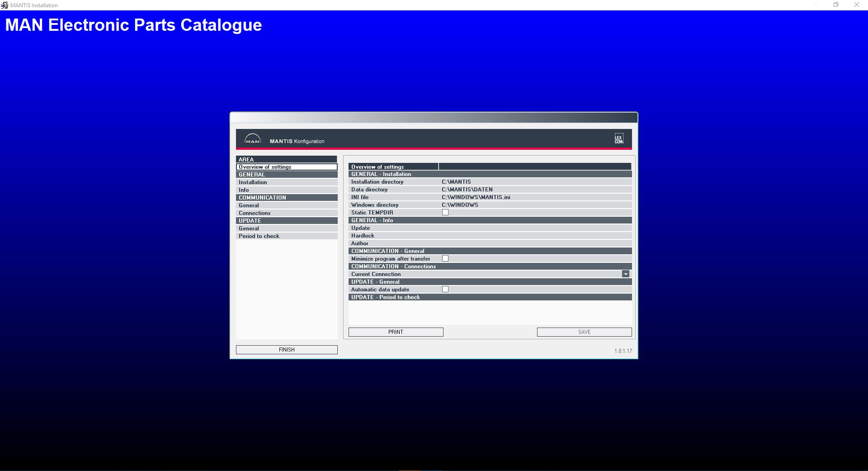This screenshot has width=868, height=471.
Task: Open the Current Connection dropdown arrow
Action: pyautogui.click(x=626, y=274)
